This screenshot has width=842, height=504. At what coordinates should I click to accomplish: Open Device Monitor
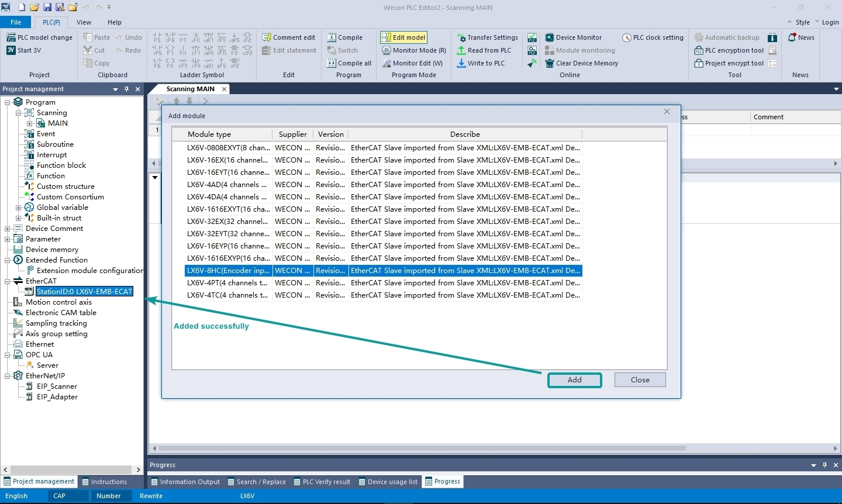[573, 37]
